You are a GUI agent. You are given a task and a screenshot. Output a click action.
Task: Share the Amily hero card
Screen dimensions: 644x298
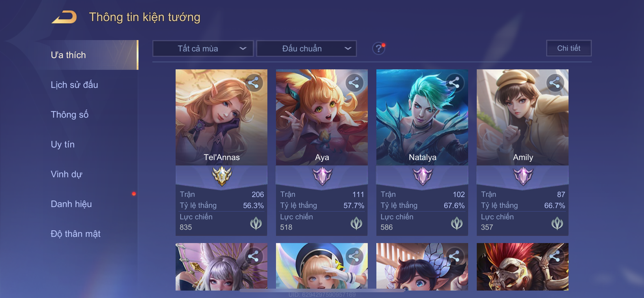pos(555,83)
